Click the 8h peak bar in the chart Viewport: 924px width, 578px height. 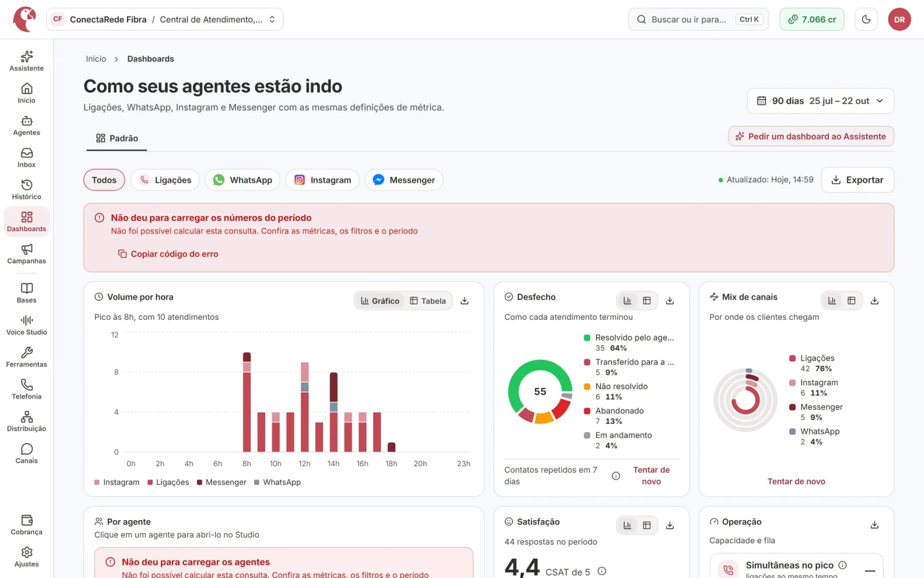(247, 402)
